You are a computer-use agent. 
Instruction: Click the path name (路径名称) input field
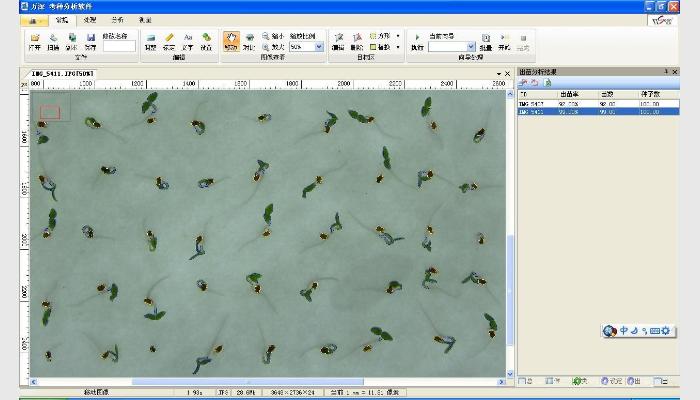click(118, 46)
